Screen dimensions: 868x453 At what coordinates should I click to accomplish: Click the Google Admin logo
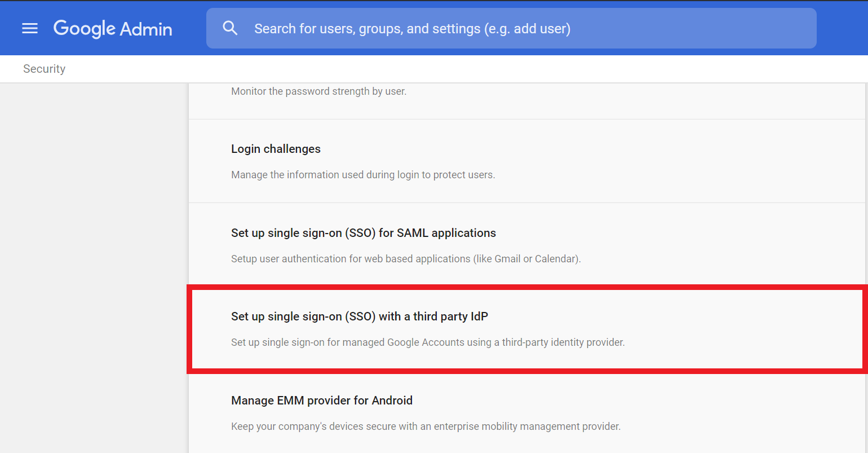click(113, 28)
